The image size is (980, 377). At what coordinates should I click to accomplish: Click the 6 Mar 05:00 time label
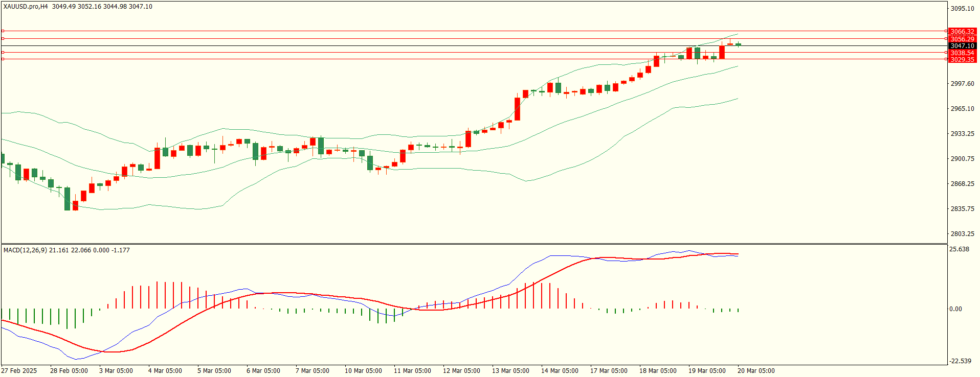263,371
